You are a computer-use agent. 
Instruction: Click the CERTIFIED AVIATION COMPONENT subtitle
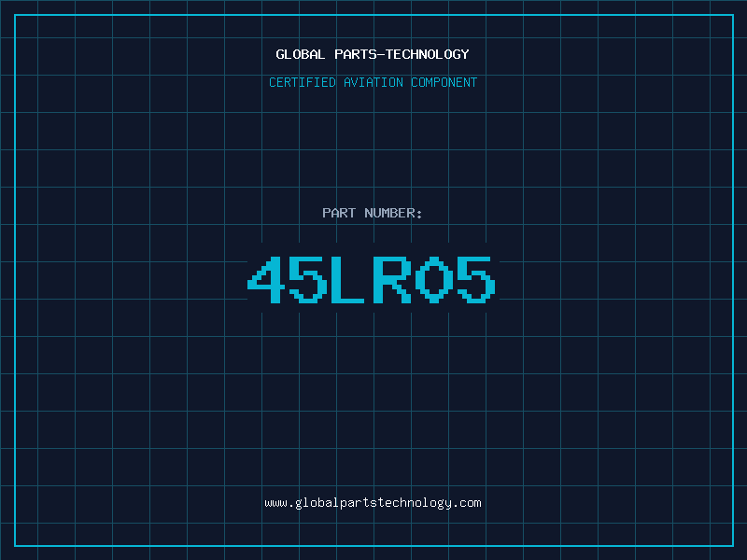pyautogui.click(x=373, y=82)
